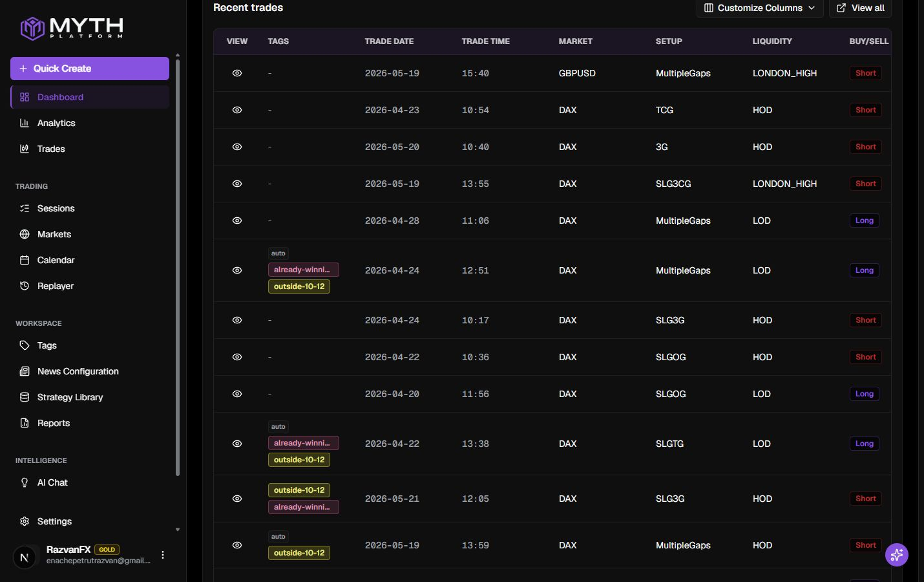Viewport: 924px width, 582px height.
Task: Go to the Trades page
Action: point(90,149)
